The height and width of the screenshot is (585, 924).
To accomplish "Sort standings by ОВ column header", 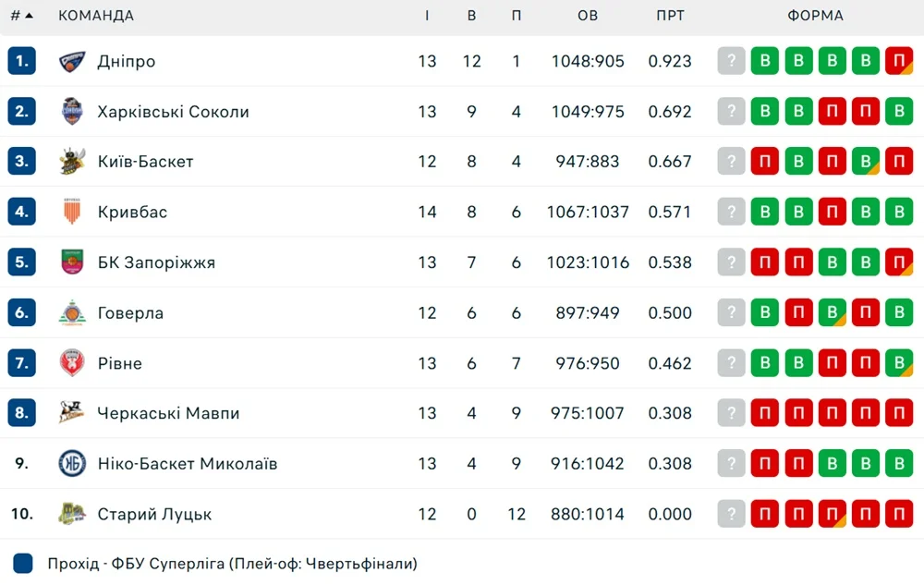I will coord(588,16).
